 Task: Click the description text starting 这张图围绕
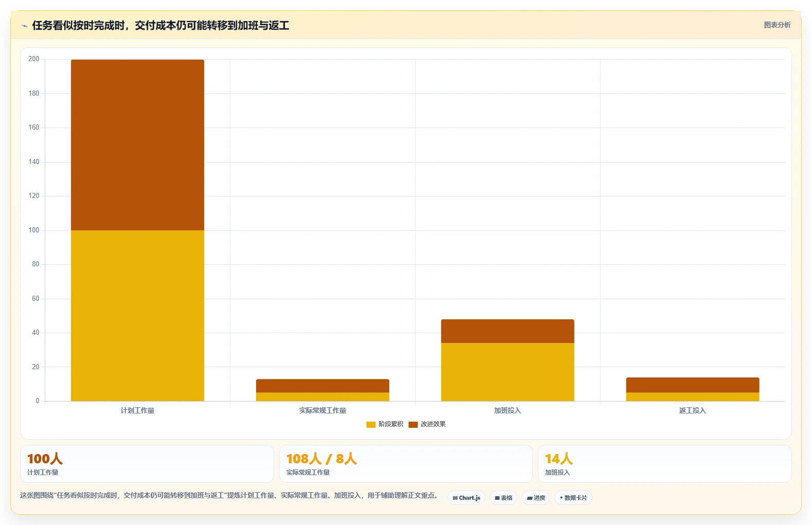pyautogui.click(x=229, y=496)
